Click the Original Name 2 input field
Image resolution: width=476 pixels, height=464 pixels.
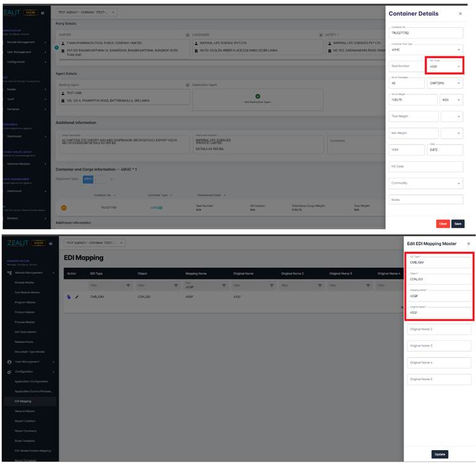(x=439, y=330)
